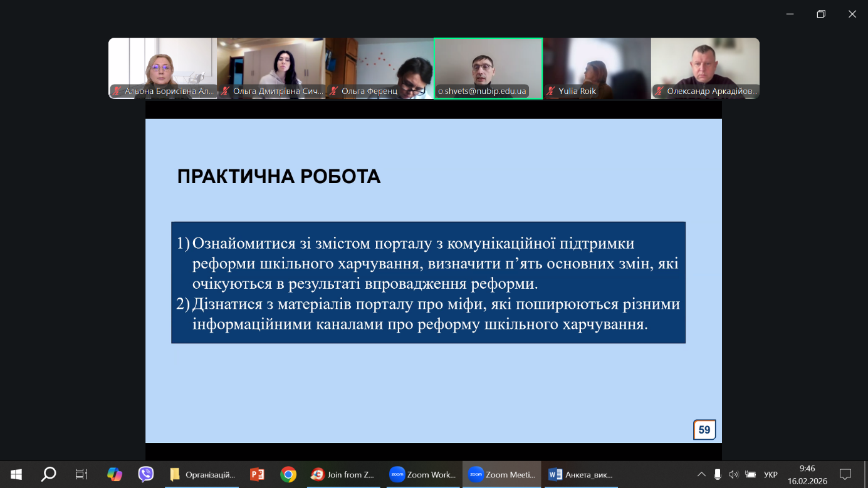This screenshot has height=488, width=868.
Task: Open the volume control in the system tray
Action: 734,474
